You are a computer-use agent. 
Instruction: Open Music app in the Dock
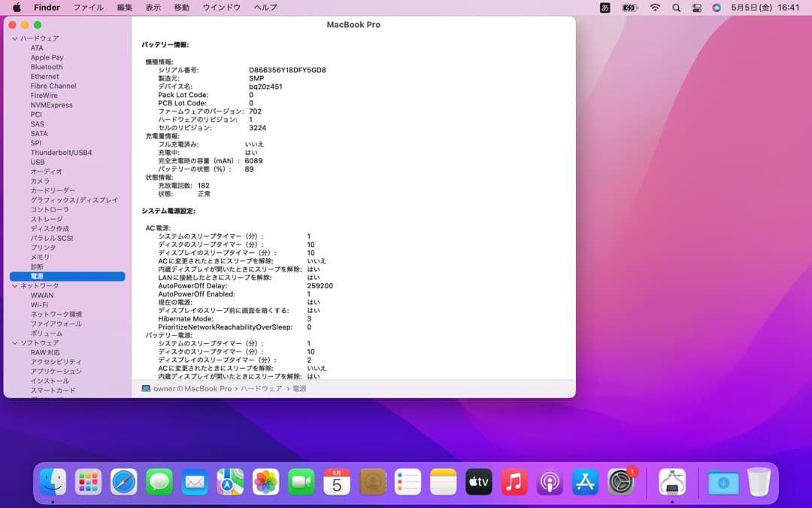coord(514,482)
